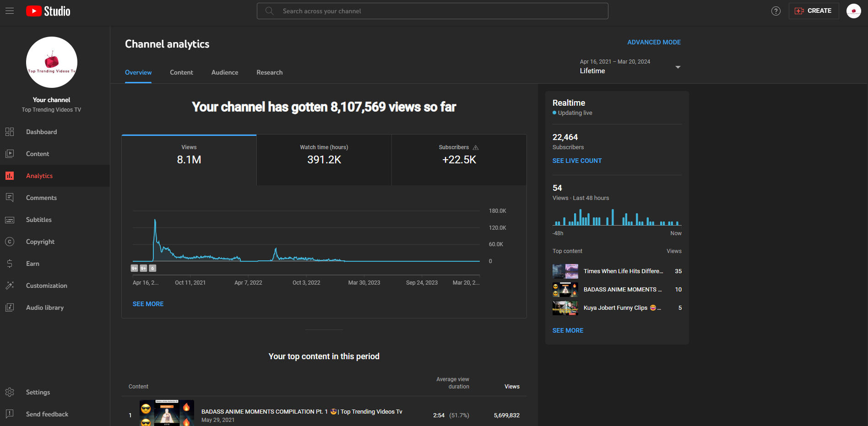The height and width of the screenshot is (426, 868).
Task: Click the ADVANCED MODE link
Action: (654, 42)
